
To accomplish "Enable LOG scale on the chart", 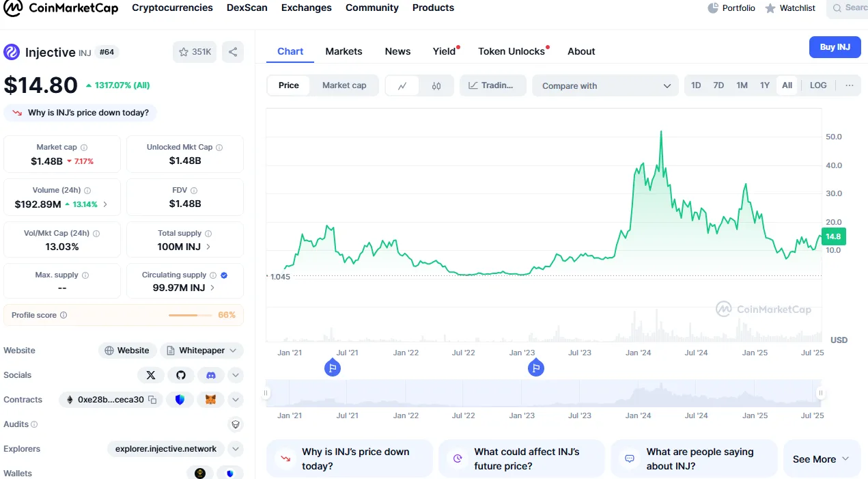I will pyautogui.click(x=818, y=85).
